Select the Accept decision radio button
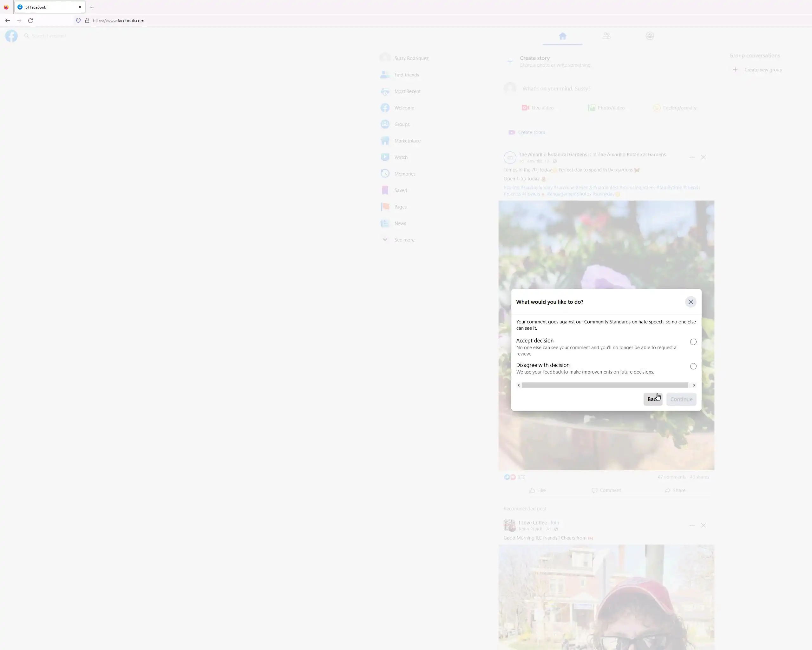 point(693,342)
